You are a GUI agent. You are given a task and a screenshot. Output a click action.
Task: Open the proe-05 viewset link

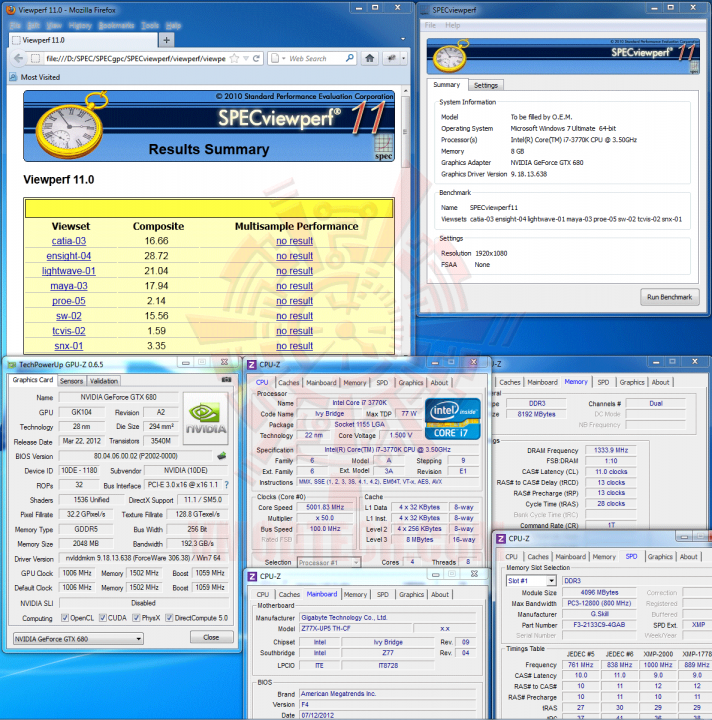click(x=69, y=301)
